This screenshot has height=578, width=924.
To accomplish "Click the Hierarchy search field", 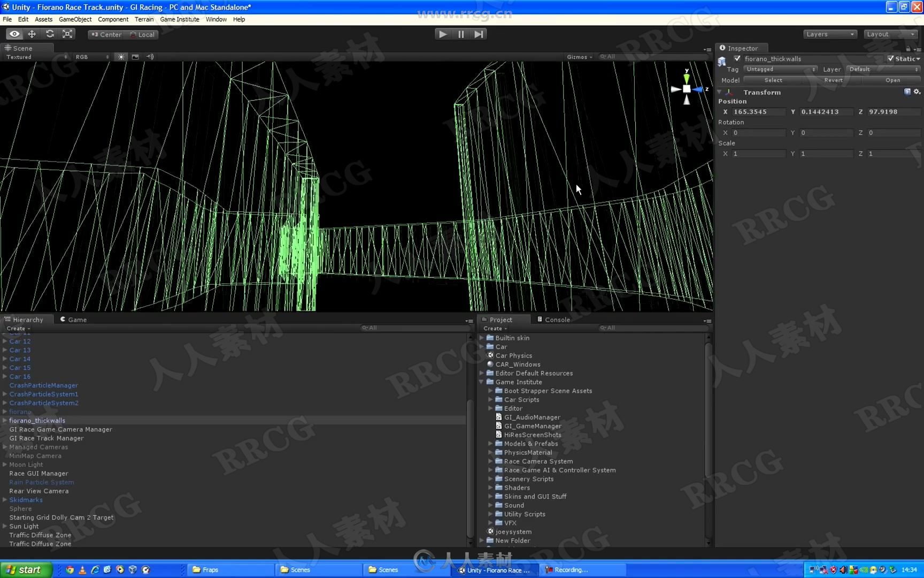I will (x=414, y=328).
